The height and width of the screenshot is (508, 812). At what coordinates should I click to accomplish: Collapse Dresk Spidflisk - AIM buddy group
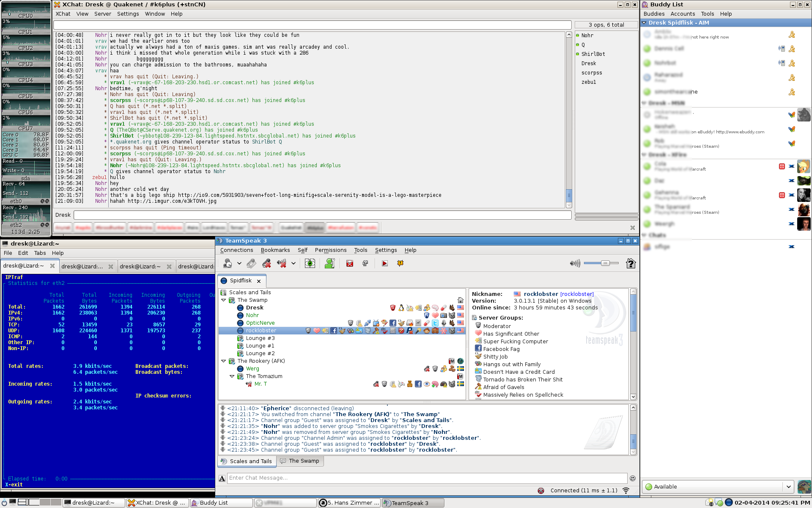point(645,23)
